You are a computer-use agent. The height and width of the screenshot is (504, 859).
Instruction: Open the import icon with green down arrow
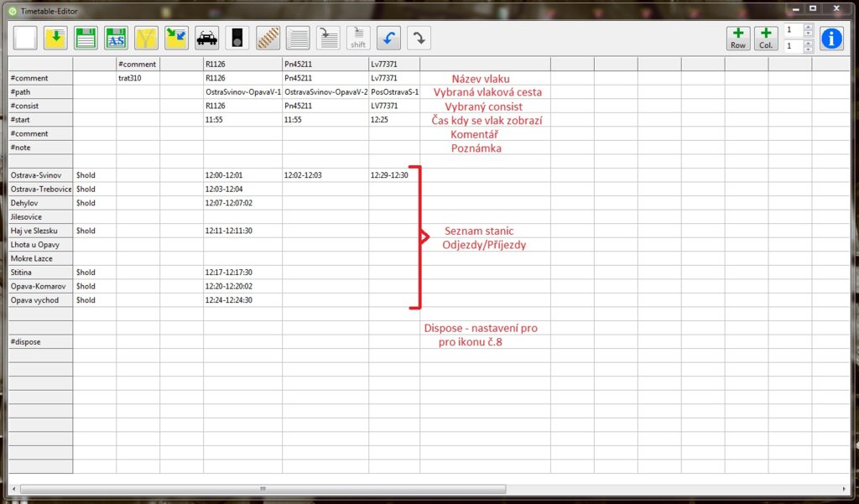pos(55,38)
